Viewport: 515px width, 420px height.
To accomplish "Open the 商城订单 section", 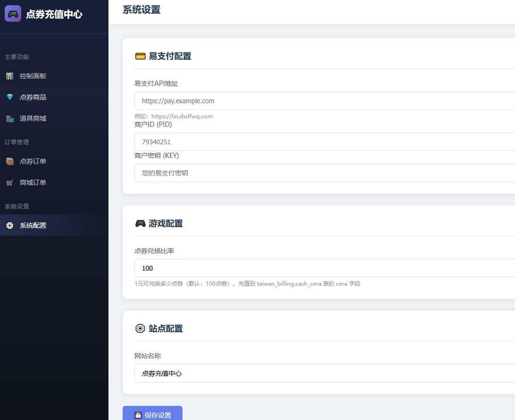I will 33,182.
